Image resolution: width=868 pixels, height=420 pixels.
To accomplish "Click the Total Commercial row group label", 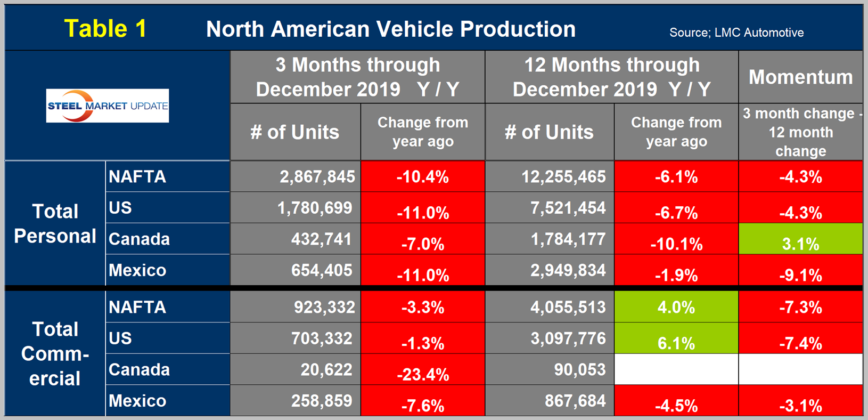I will click(55, 354).
